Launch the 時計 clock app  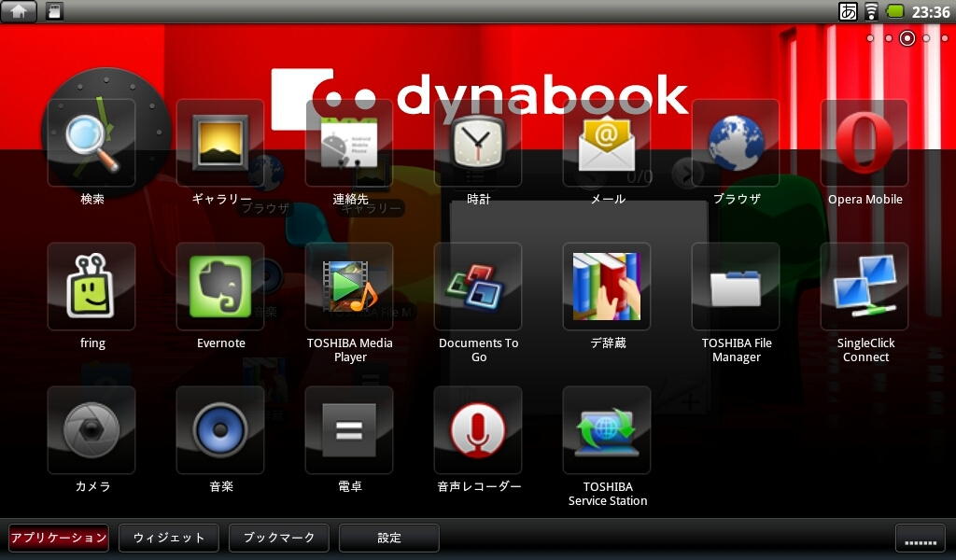coord(478,143)
